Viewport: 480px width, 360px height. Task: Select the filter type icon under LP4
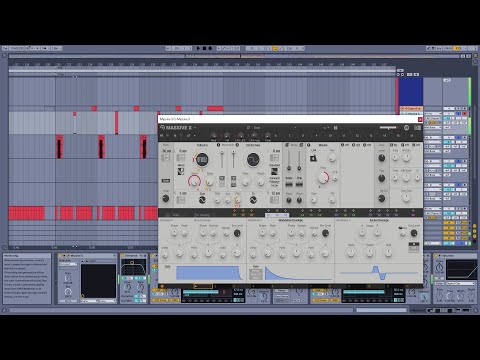click(313, 159)
